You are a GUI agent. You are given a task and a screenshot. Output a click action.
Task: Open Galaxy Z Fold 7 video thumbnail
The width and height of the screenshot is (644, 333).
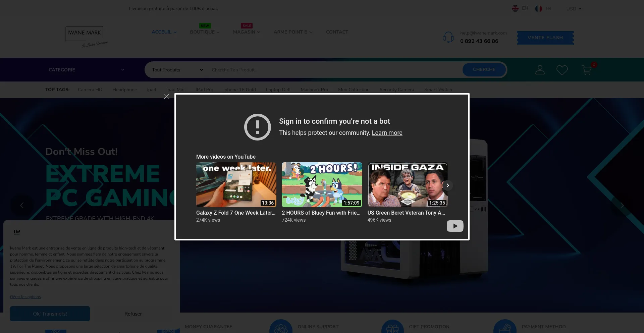236,185
